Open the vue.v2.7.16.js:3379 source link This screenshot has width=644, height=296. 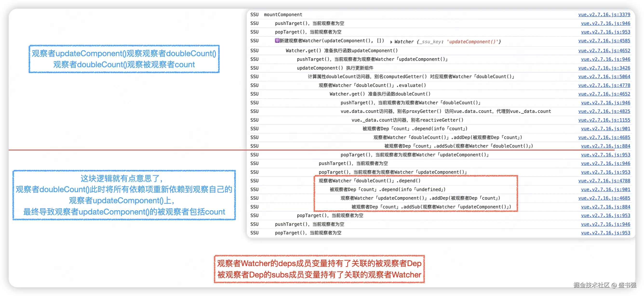[x=604, y=14]
